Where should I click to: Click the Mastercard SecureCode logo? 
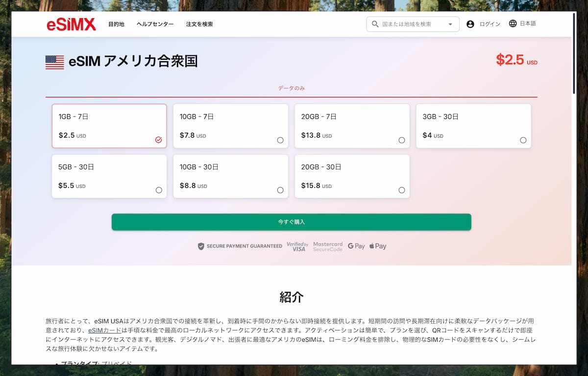[328, 246]
